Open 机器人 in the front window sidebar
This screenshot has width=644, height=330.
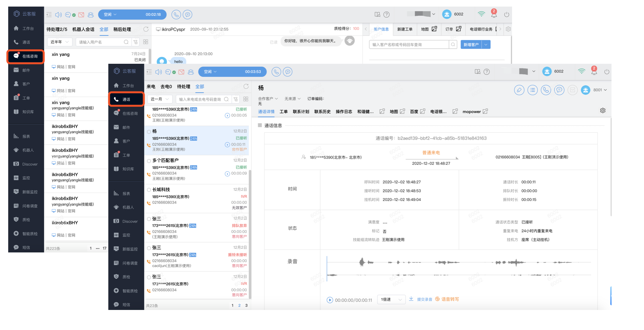click(x=124, y=207)
